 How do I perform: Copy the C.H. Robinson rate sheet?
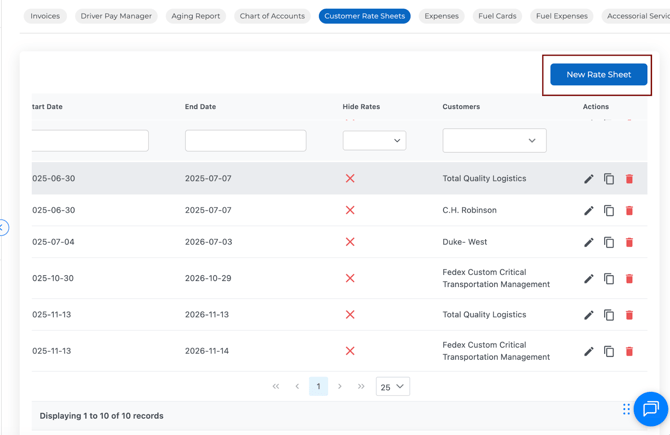click(x=609, y=211)
